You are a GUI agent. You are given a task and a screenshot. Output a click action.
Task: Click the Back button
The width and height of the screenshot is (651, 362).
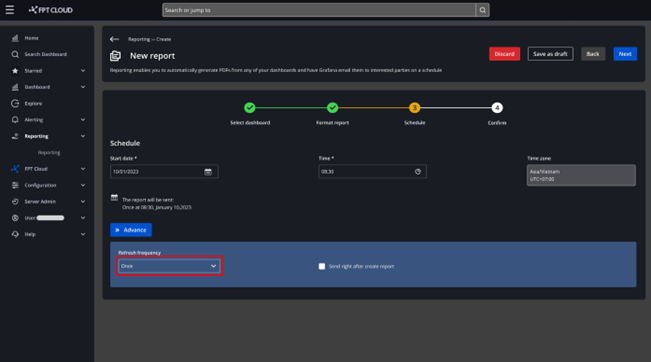point(593,54)
